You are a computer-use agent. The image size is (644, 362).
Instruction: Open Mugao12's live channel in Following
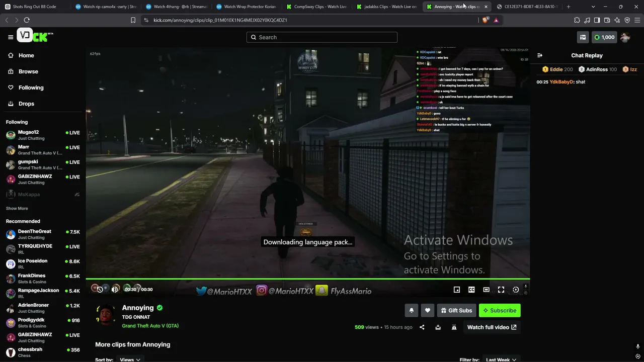[43, 135]
